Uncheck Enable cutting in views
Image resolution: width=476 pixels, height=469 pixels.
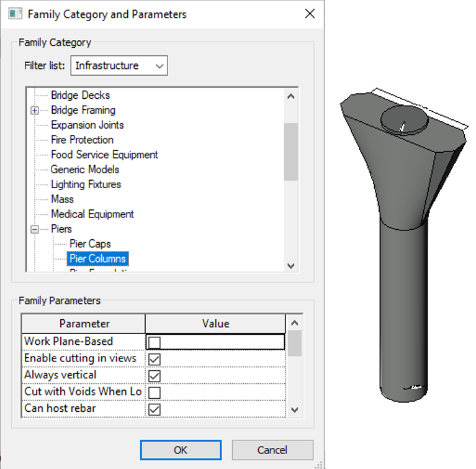click(155, 359)
